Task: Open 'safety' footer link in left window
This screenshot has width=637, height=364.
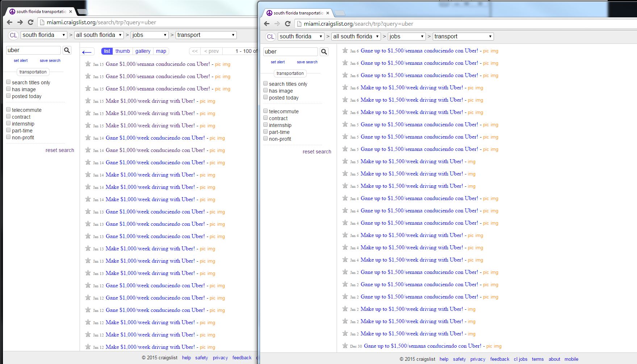Action: tap(202, 358)
